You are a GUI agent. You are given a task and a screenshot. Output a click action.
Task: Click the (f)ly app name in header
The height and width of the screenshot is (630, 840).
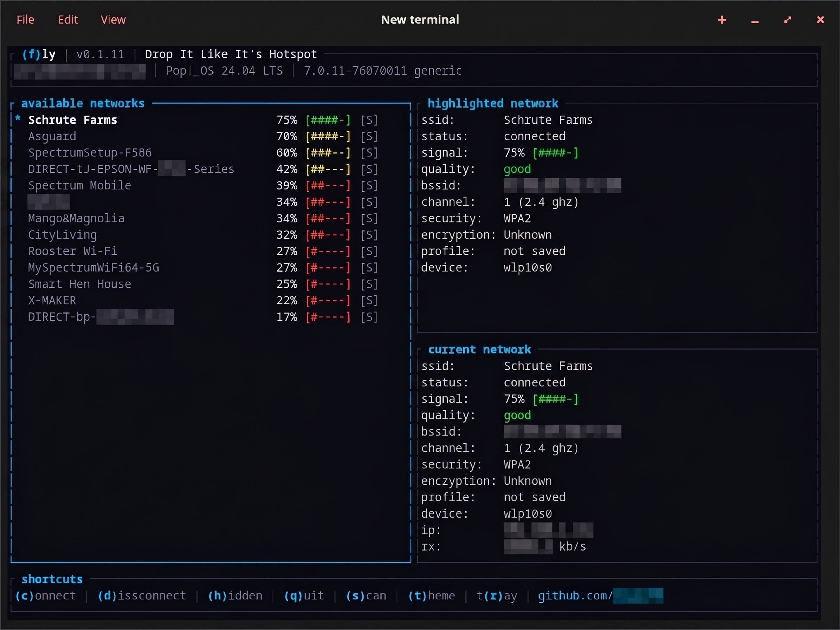(39, 54)
